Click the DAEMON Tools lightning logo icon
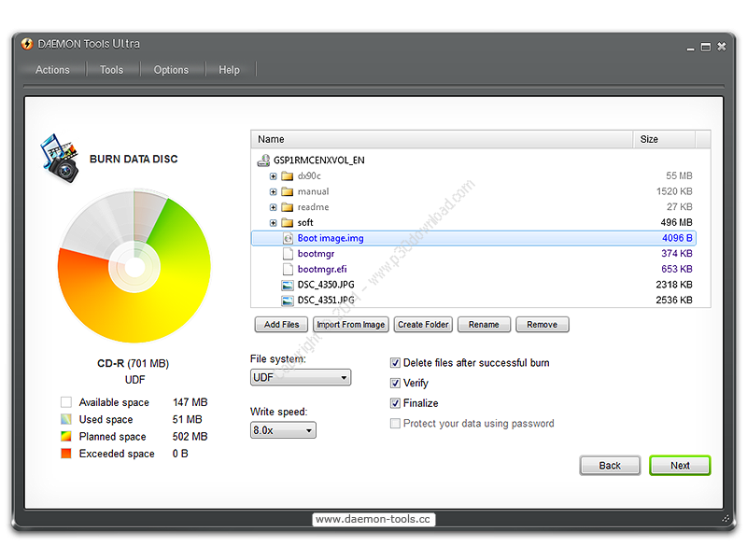 pyautogui.click(x=27, y=44)
